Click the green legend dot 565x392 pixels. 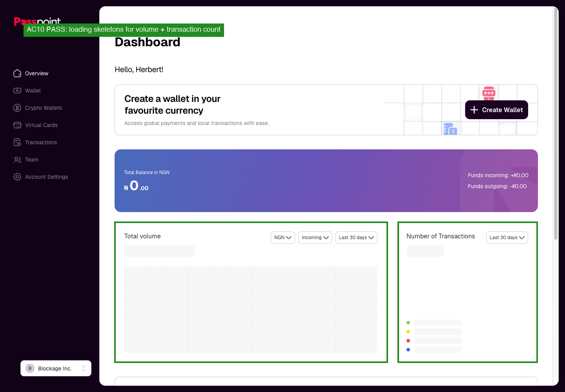[408, 323]
